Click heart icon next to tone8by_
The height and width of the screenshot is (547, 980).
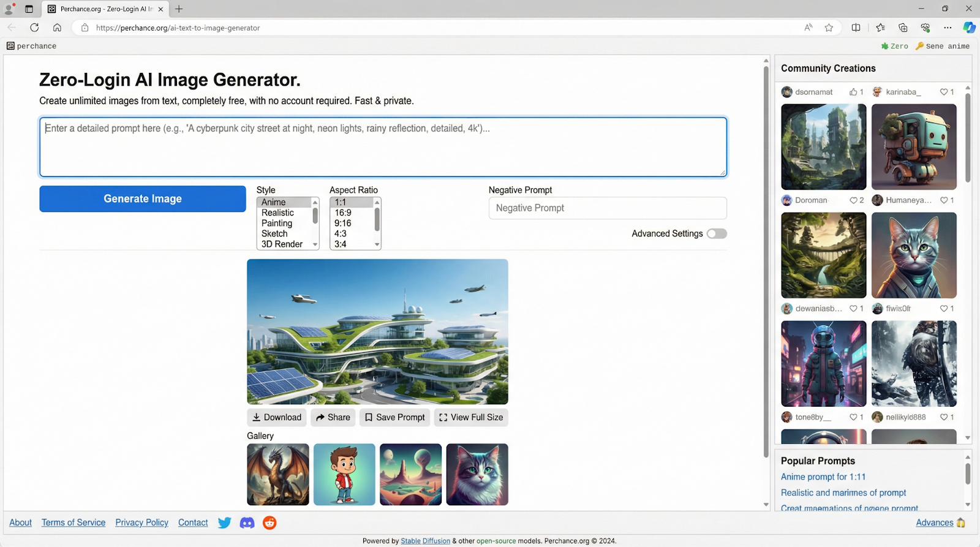(853, 417)
